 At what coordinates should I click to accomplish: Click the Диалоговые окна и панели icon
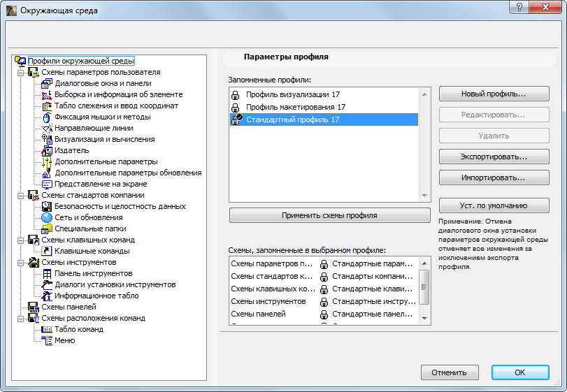47,83
